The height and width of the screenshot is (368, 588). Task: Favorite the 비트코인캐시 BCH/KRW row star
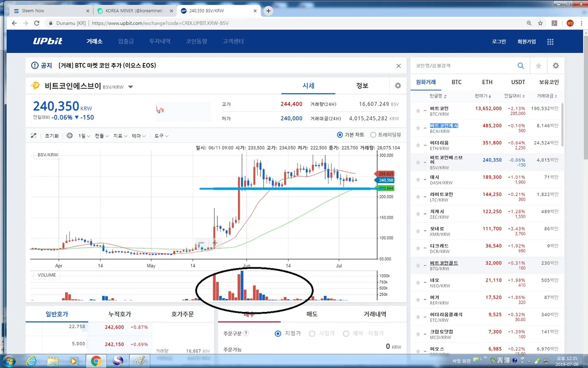418,128
